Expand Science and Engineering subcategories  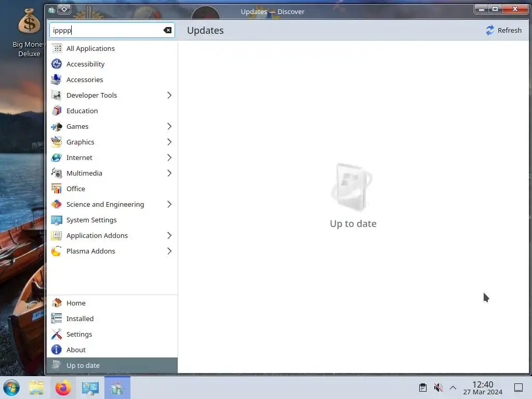169,205
